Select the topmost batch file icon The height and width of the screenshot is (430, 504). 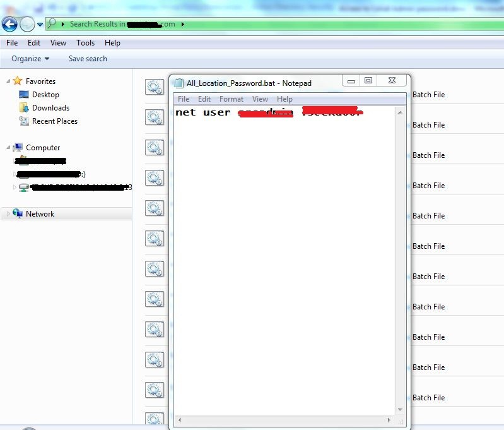(x=155, y=87)
